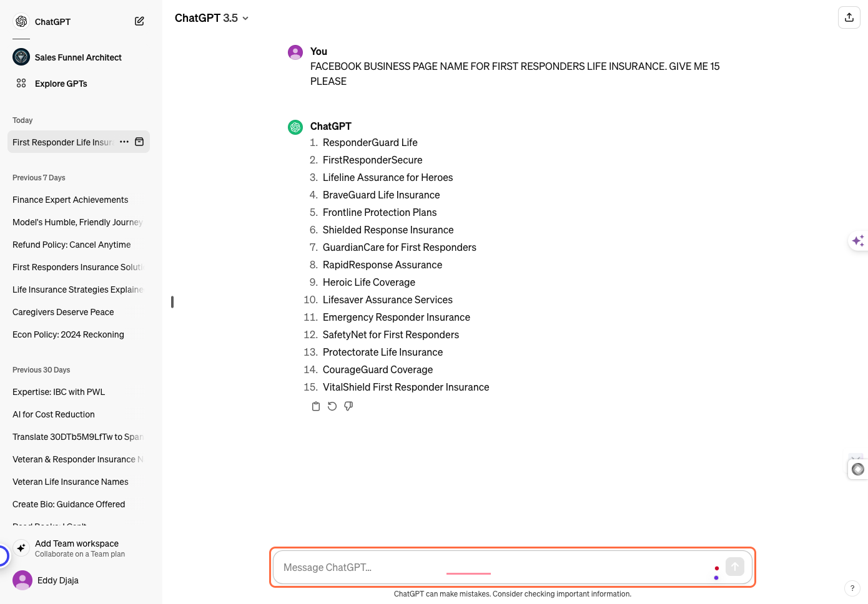The height and width of the screenshot is (604, 868).
Task: Expand the ChatGPT 3.5 model dropdown
Action: coord(212,18)
